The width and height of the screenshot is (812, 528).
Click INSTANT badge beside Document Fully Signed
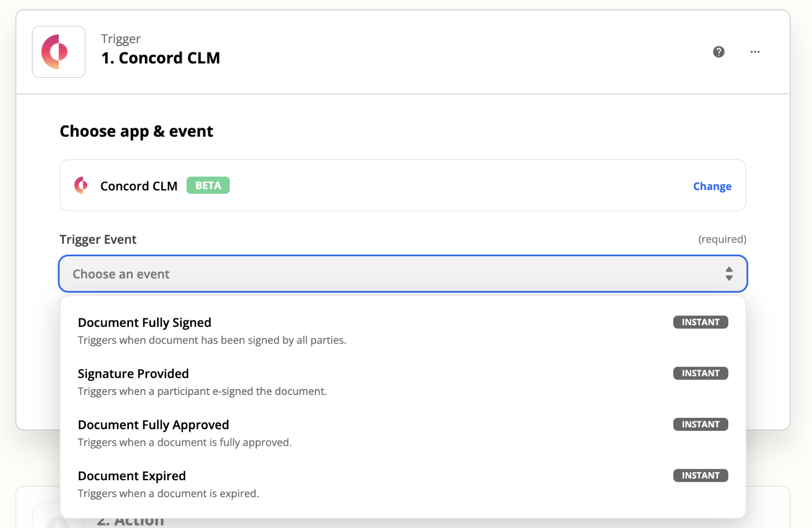700,322
